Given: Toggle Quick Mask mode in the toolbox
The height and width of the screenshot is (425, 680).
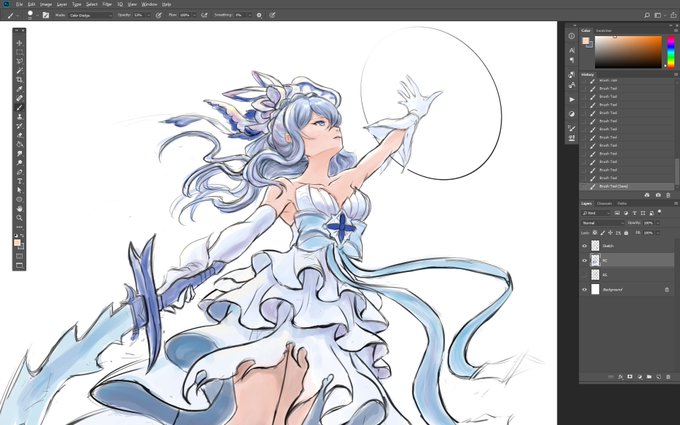Looking at the screenshot, I should click(19, 256).
